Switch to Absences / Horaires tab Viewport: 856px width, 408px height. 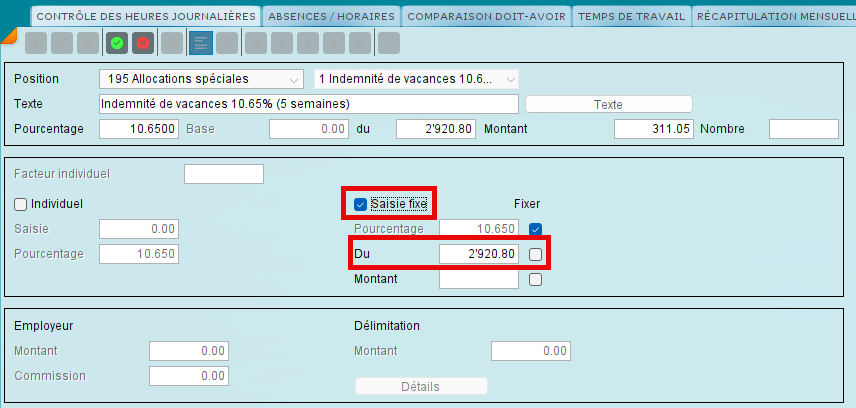(331, 16)
